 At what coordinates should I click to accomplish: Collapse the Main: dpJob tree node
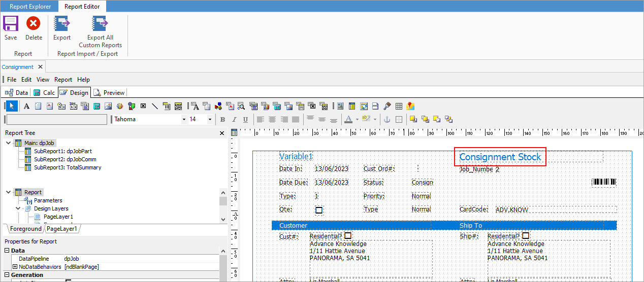pos(9,143)
